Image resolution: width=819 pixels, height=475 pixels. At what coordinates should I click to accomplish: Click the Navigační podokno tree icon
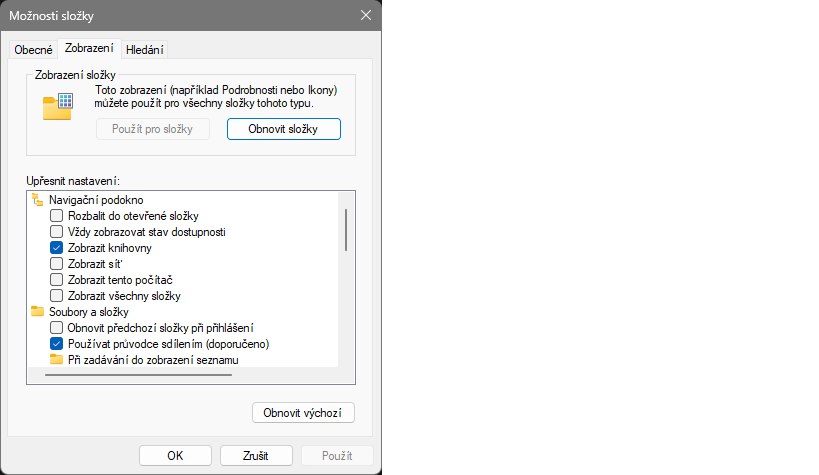tap(37, 200)
